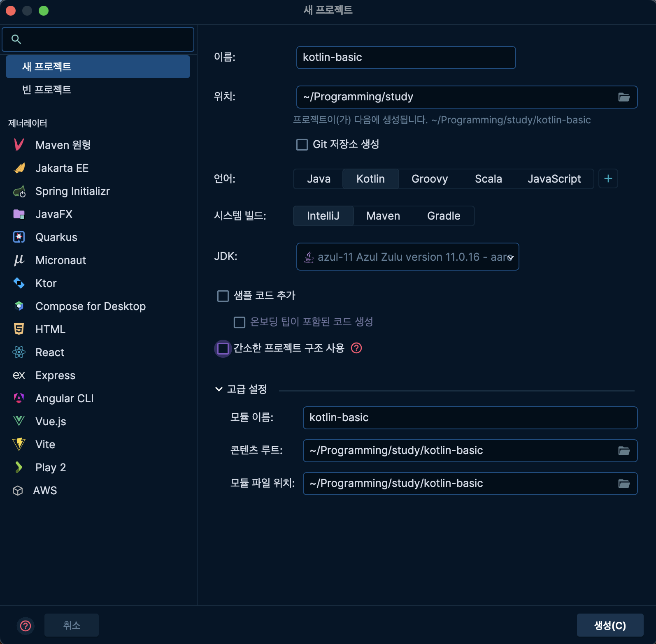The height and width of the screenshot is (644, 656).
Task: Select the JavaFX label
Action: coord(54,214)
